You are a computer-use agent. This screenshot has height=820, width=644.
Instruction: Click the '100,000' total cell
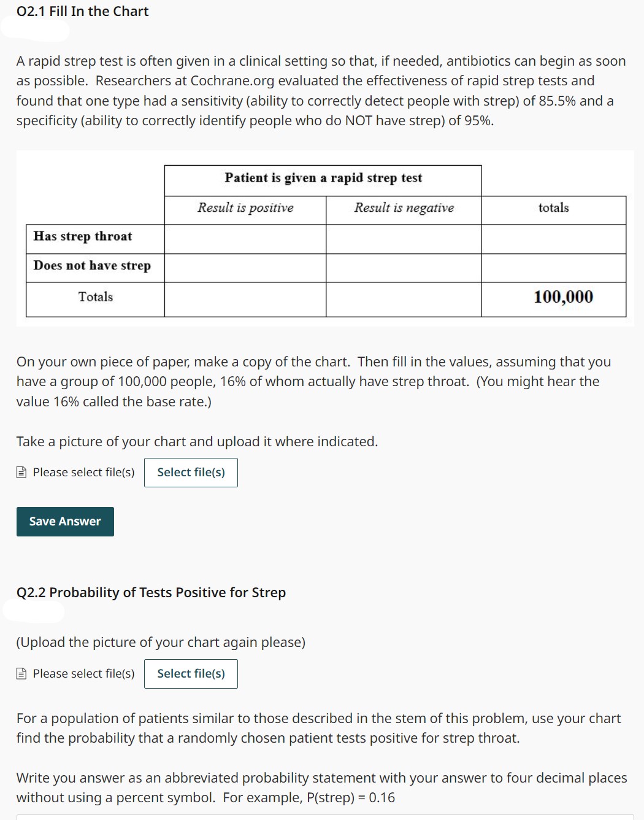(x=563, y=297)
